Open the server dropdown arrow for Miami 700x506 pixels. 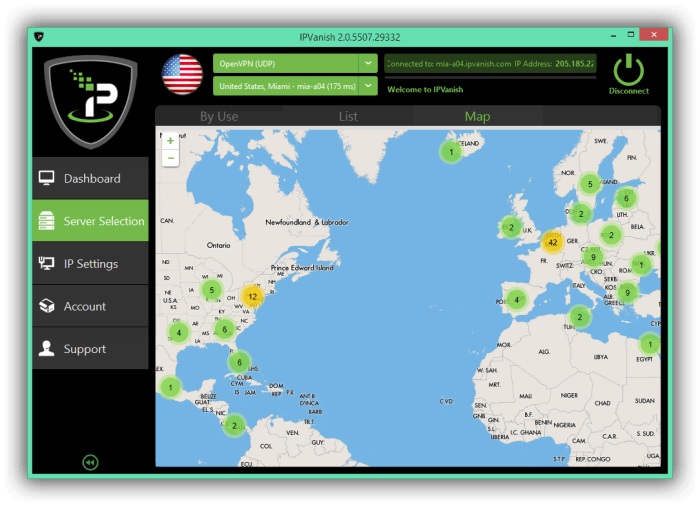click(368, 86)
